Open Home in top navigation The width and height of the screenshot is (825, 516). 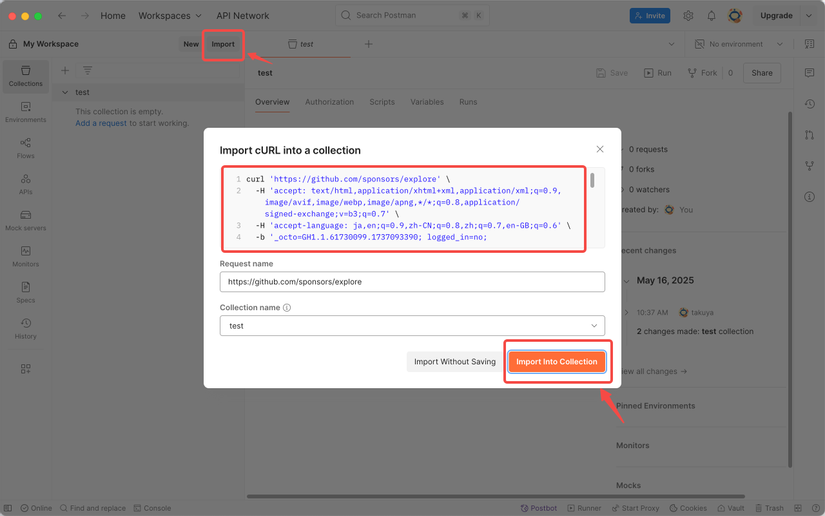(113, 16)
